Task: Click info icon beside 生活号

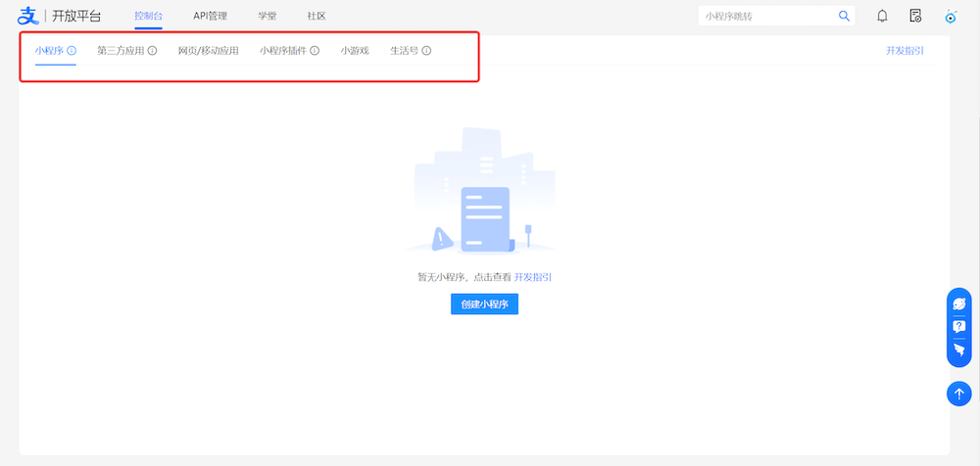Action: pos(426,50)
